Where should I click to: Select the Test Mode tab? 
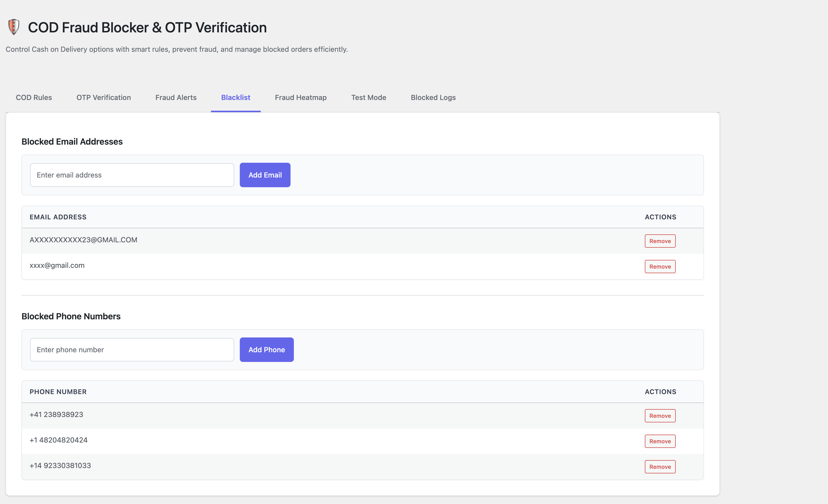tap(369, 97)
